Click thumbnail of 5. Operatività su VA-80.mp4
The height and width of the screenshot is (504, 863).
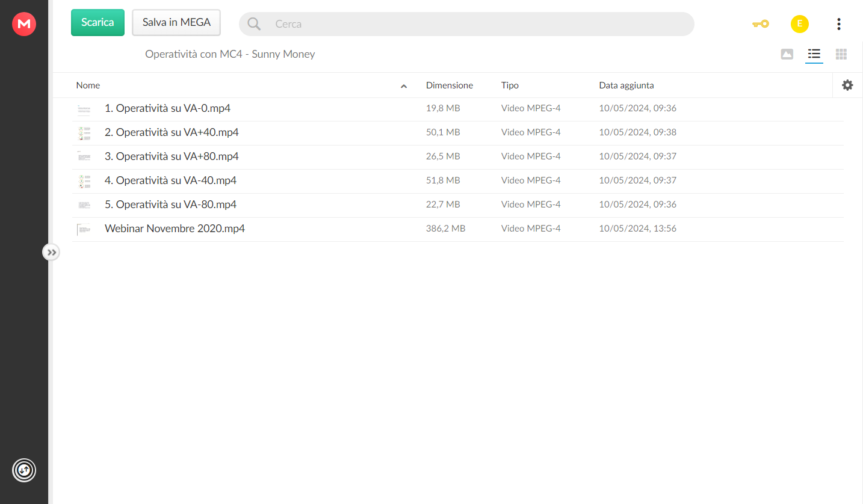pyautogui.click(x=84, y=205)
